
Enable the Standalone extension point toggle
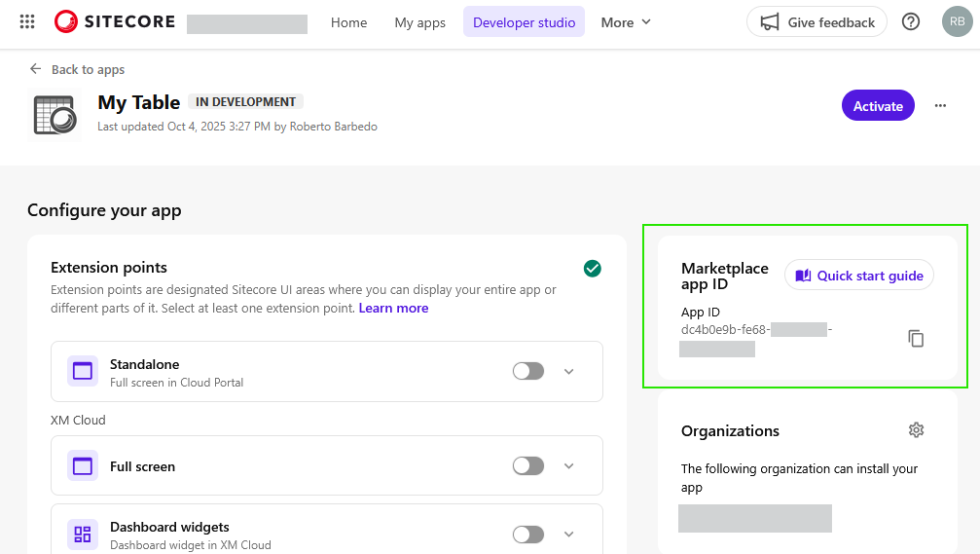[528, 371]
